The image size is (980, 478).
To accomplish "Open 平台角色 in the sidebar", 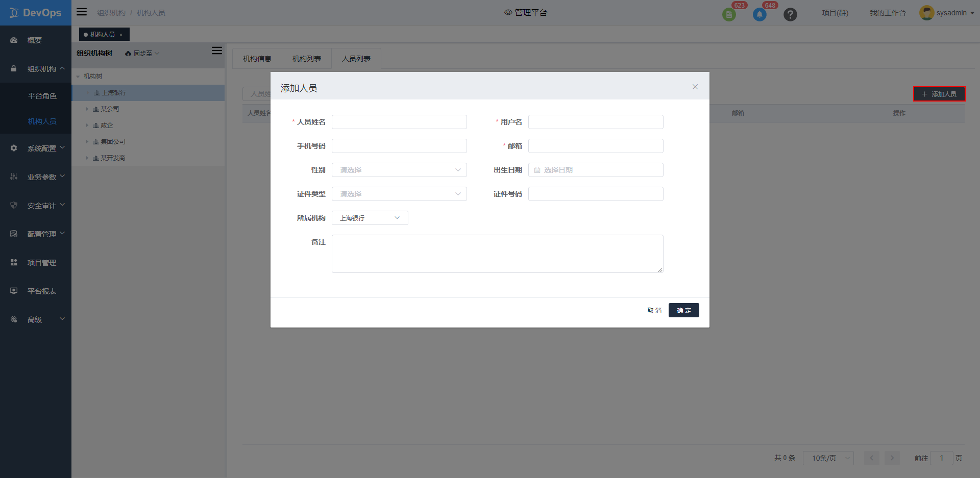I will pos(42,96).
